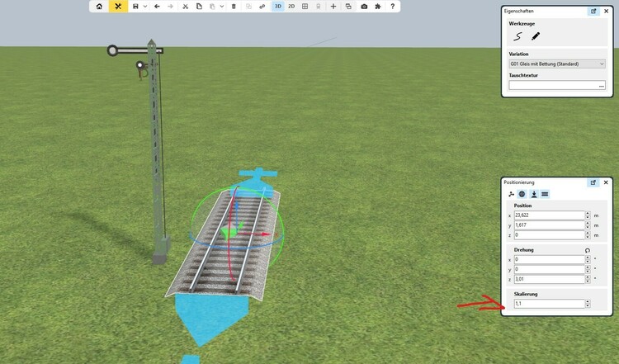Cut selection with the scissors icon
619x364 pixels.
[185, 7]
